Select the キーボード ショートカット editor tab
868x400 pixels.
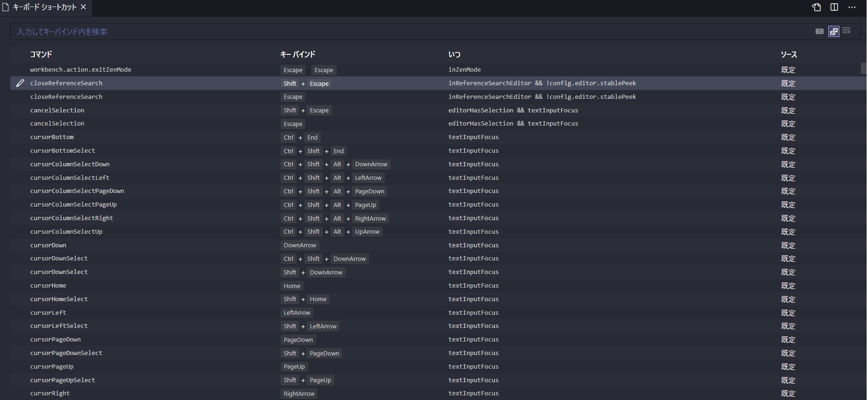[x=45, y=7]
